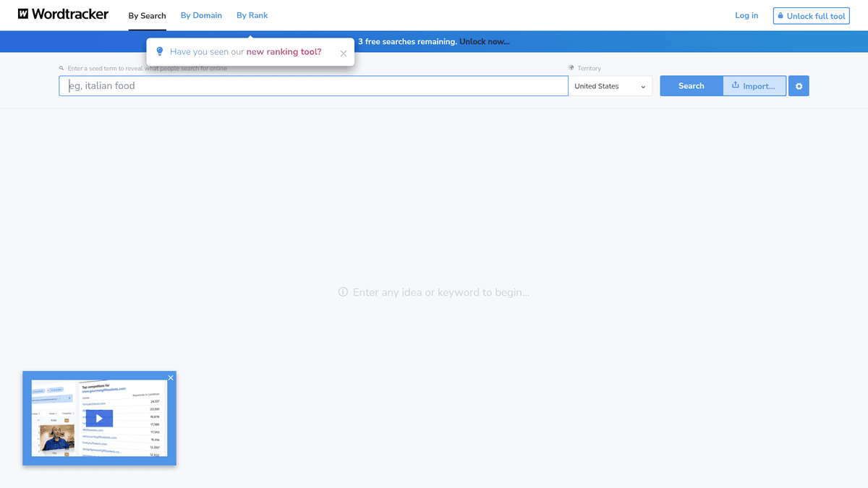This screenshot has width=868, height=488.
Task: Click the Import button
Action: pos(754,86)
